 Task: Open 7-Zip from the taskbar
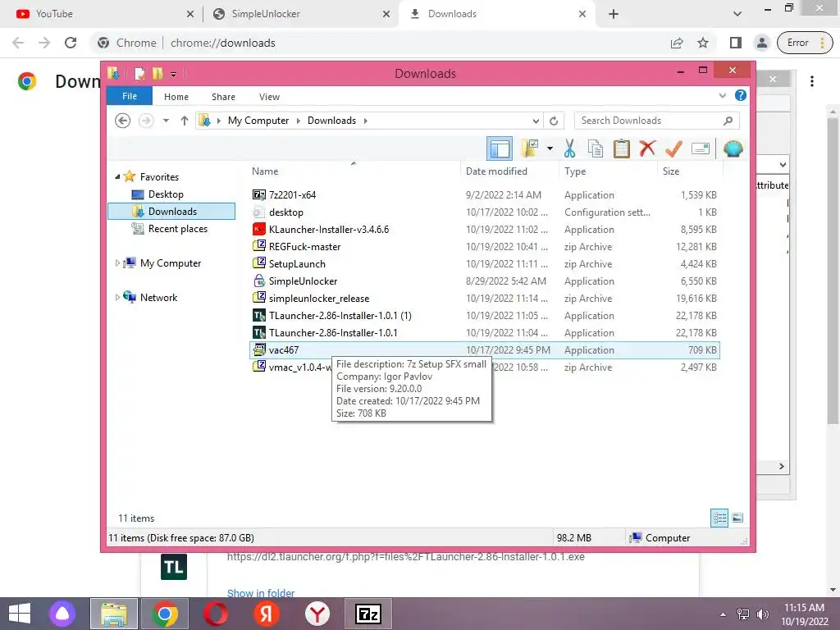[x=368, y=614]
